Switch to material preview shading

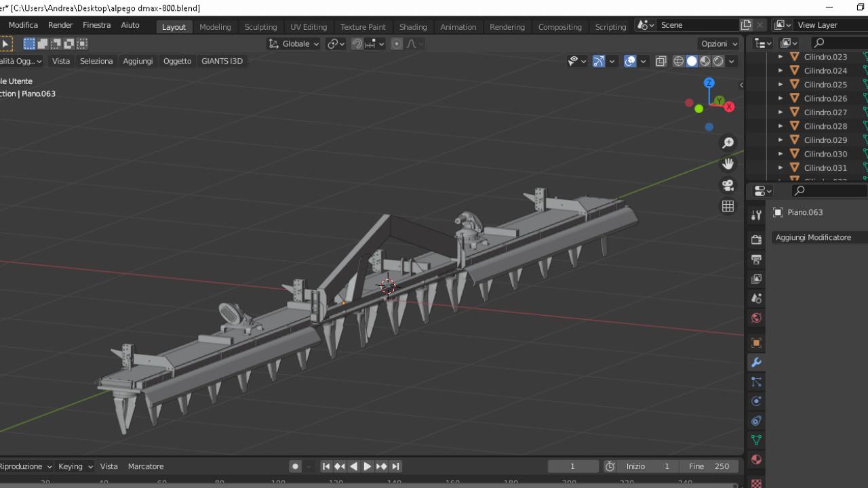click(x=705, y=61)
